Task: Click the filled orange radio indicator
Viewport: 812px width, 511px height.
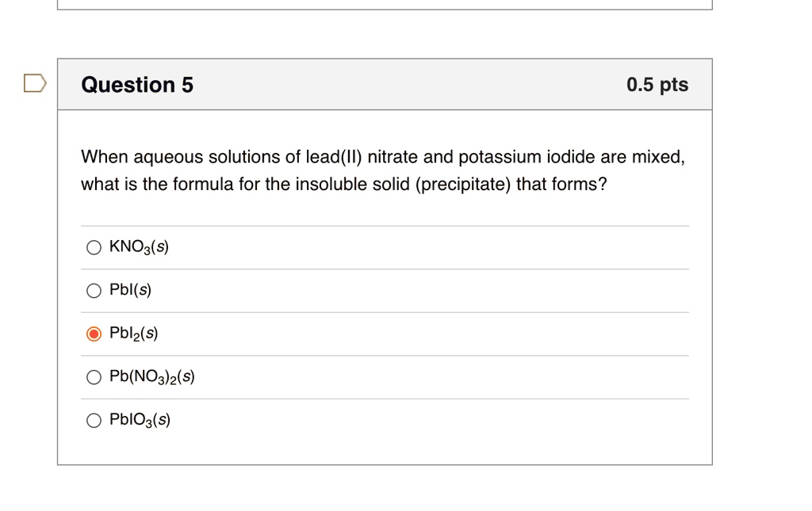Action: pyautogui.click(x=94, y=334)
